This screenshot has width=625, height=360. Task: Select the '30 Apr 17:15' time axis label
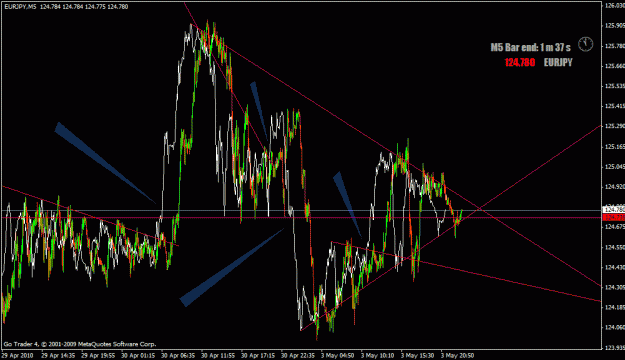pos(257,355)
